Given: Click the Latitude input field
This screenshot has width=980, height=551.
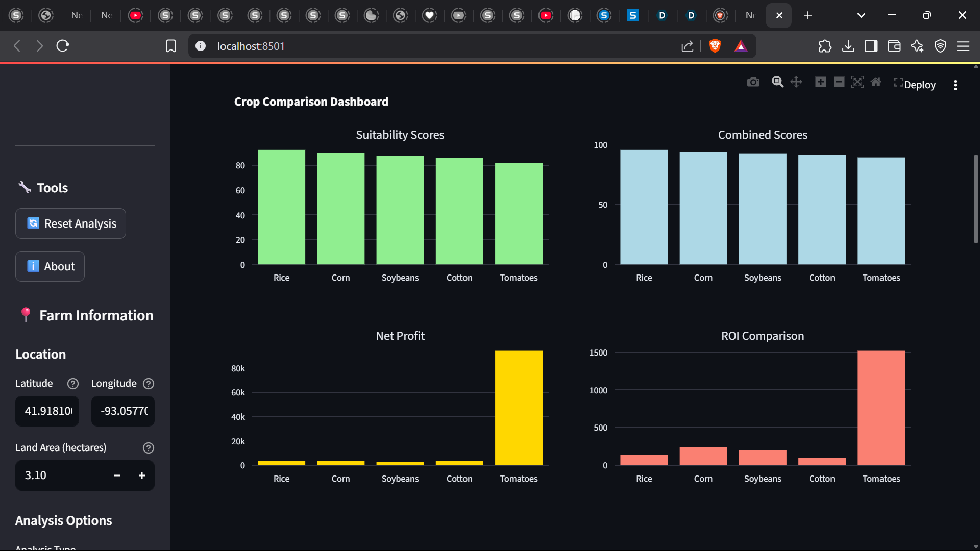Looking at the screenshot, I should pos(47,411).
